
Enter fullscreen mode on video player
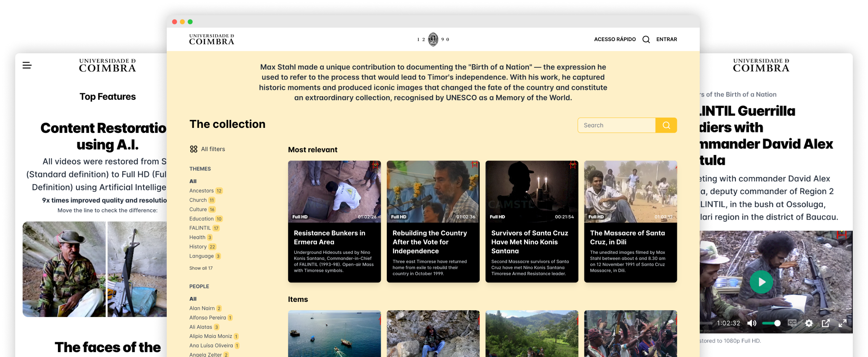843,323
